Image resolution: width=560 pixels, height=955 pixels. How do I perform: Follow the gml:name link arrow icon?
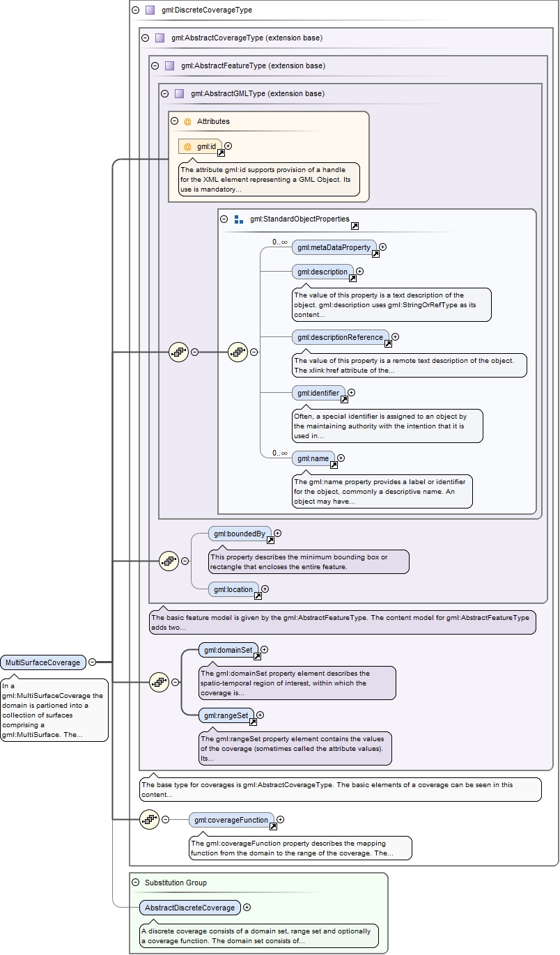tap(334, 465)
